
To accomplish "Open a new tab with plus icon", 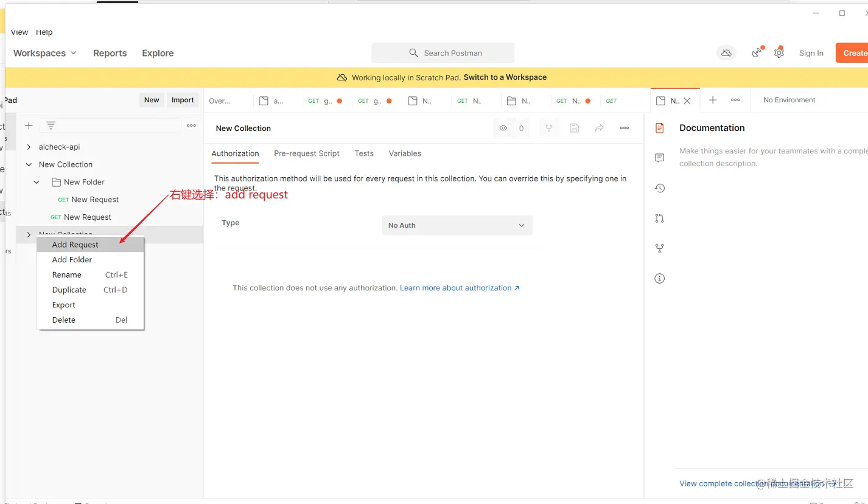I will point(713,100).
